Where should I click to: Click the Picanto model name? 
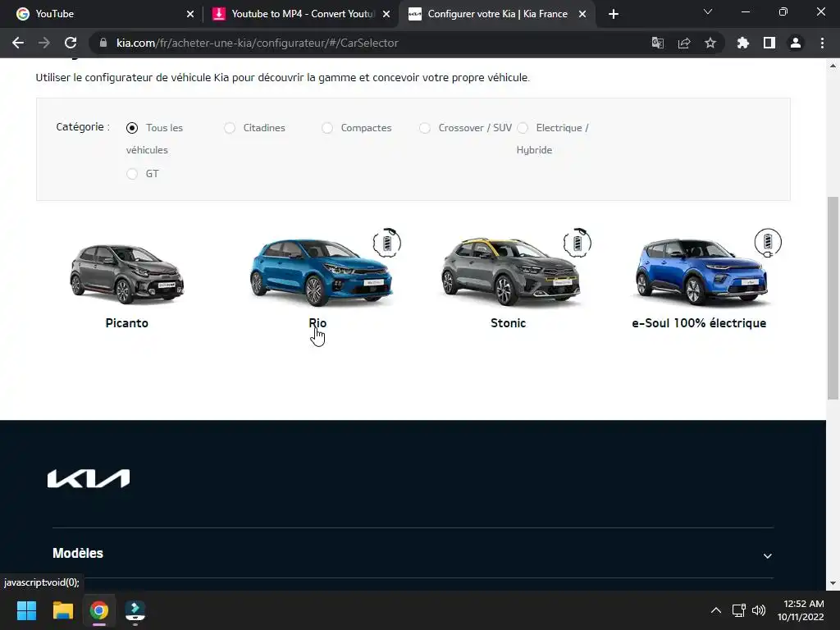pos(127,323)
